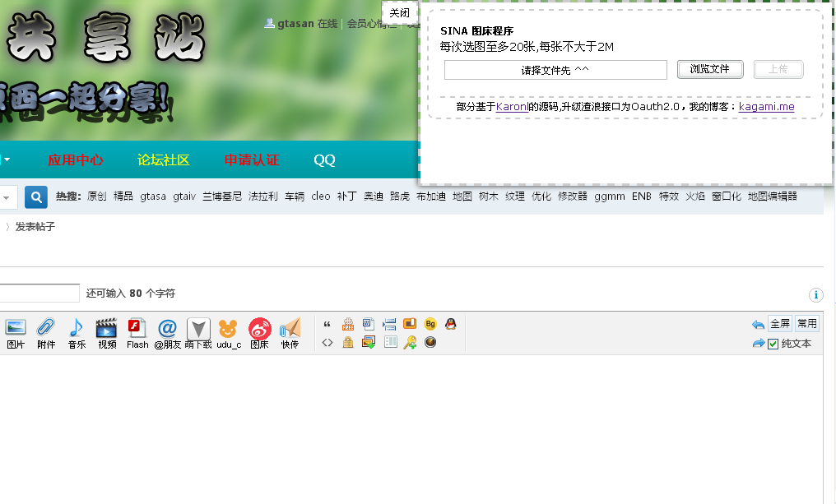The height and width of the screenshot is (504, 836).
Task: Open the dropdown arrow on the teal navigation bar
Action: [5, 160]
